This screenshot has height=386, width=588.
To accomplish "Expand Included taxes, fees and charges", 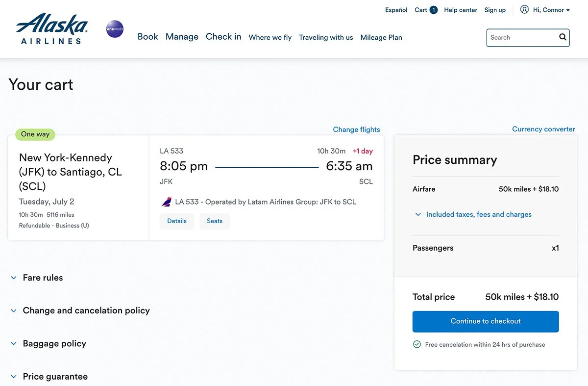I will [478, 214].
